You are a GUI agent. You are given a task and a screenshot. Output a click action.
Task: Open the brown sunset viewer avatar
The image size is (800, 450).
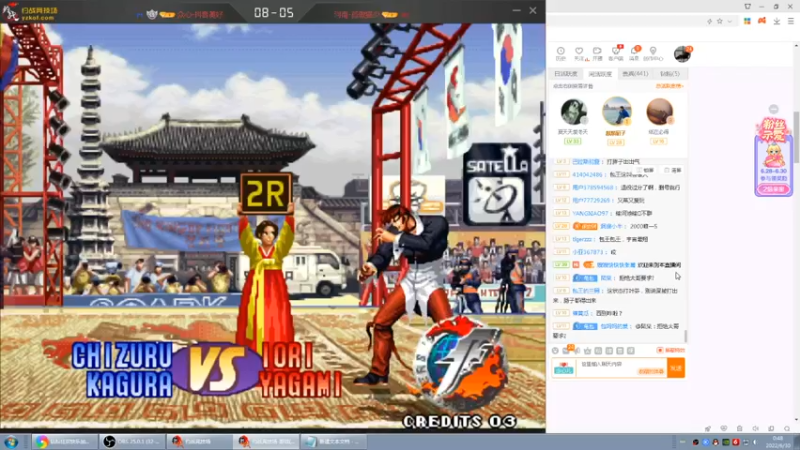pos(659,111)
